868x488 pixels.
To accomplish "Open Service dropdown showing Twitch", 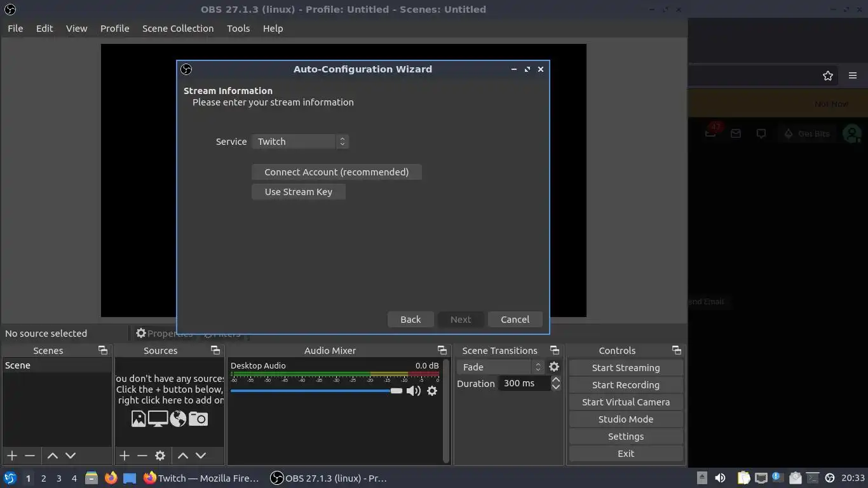I will [300, 142].
